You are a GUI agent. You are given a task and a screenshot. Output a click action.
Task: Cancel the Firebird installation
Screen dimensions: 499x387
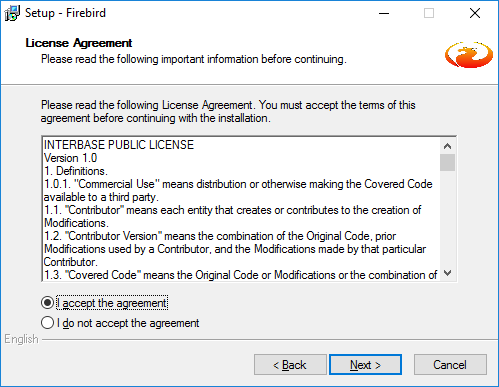coord(450,365)
